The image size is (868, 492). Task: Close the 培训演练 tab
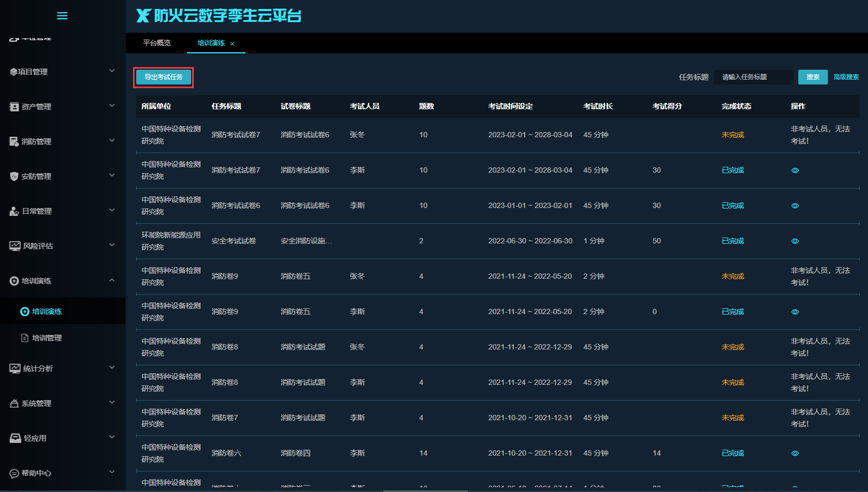pos(232,44)
